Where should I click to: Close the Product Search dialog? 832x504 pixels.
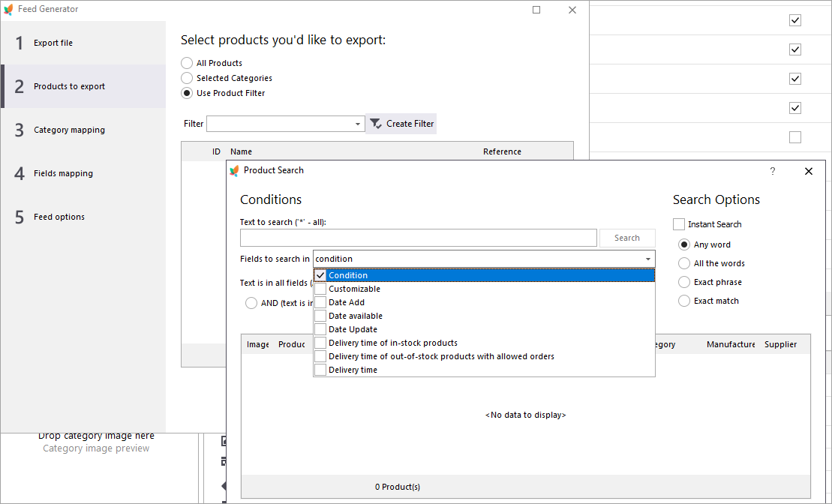tap(808, 171)
